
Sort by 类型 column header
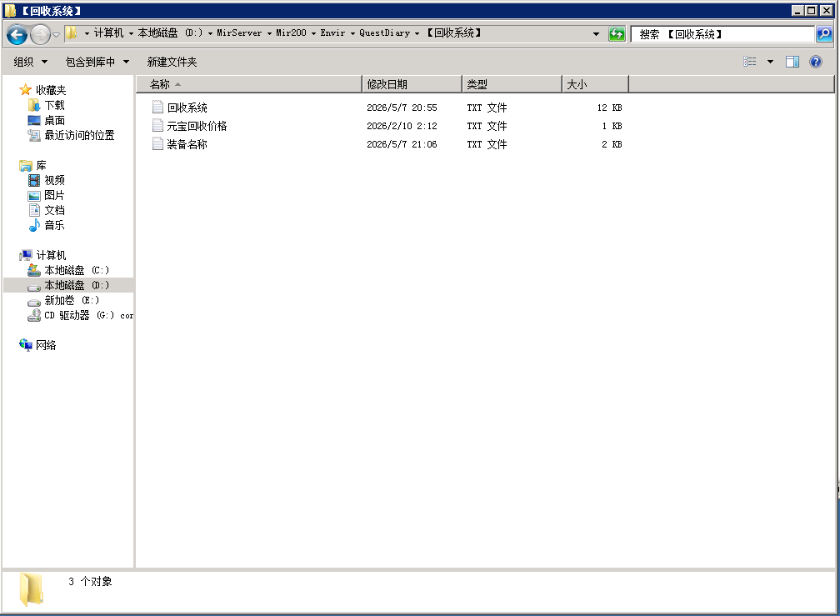(512, 84)
